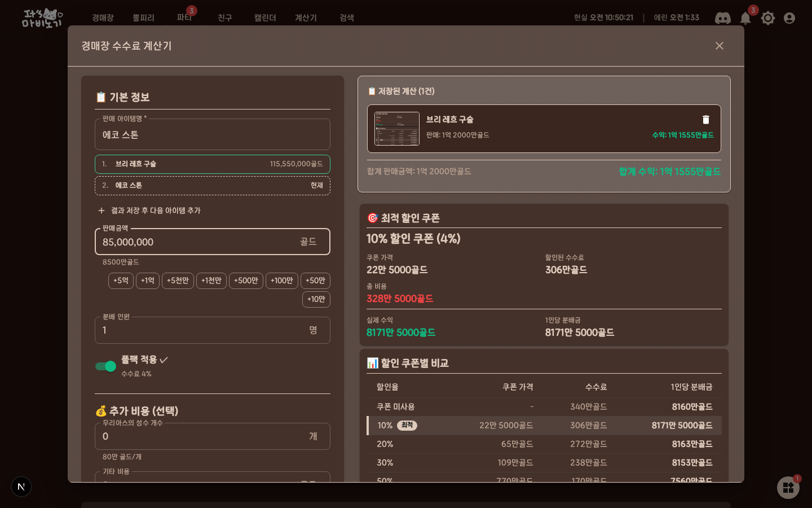This screenshot has width=812, height=508.
Task: Add +1천만 to sale price
Action: pos(211,281)
